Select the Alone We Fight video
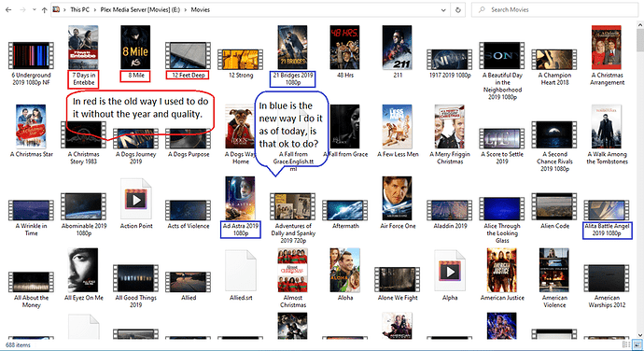The width and height of the screenshot is (644, 351). click(398, 280)
